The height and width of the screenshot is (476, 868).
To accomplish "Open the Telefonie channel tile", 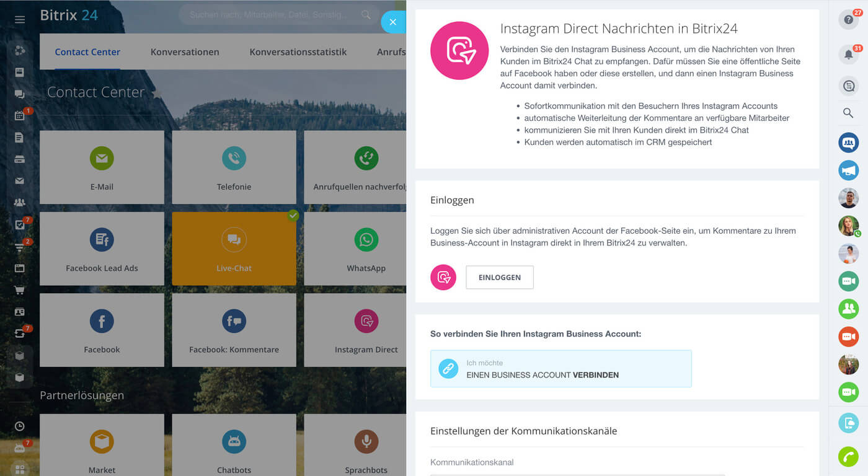I will (x=234, y=167).
